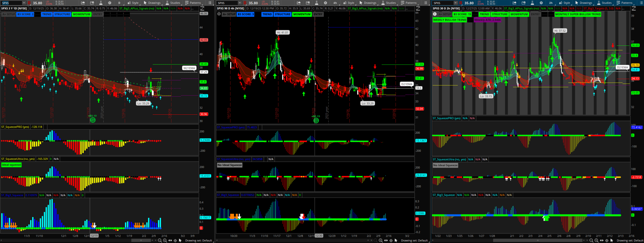
Task: Expand Drawing set: Default dropdown below the 4h chart
Action: click(414, 240)
